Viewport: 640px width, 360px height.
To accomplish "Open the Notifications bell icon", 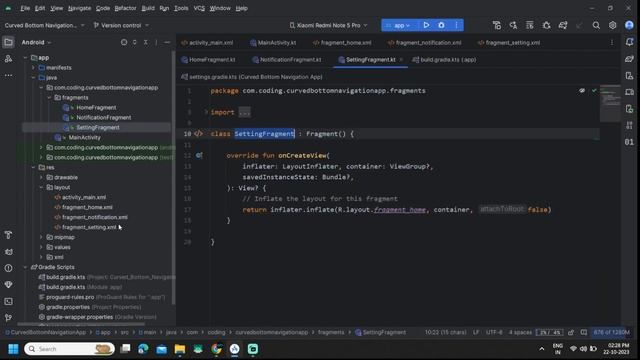I will click(x=629, y=42).
